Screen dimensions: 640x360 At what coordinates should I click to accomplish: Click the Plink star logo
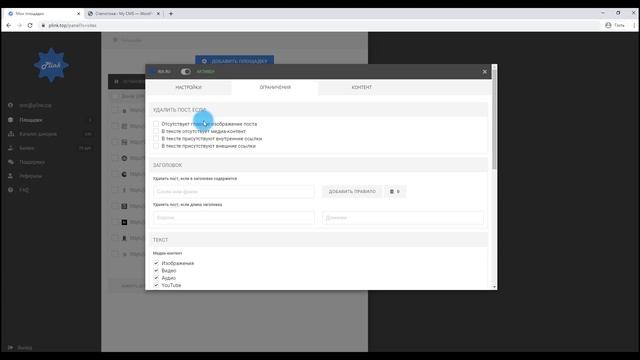(x=51, y=65)
